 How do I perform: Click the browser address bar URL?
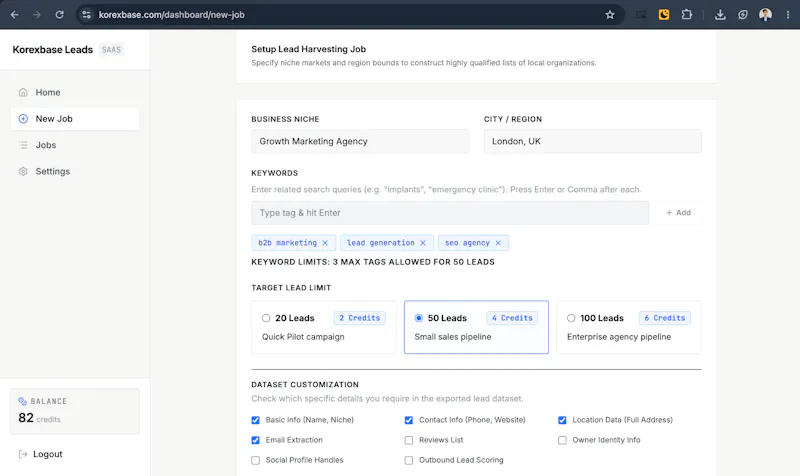point(171,15)
